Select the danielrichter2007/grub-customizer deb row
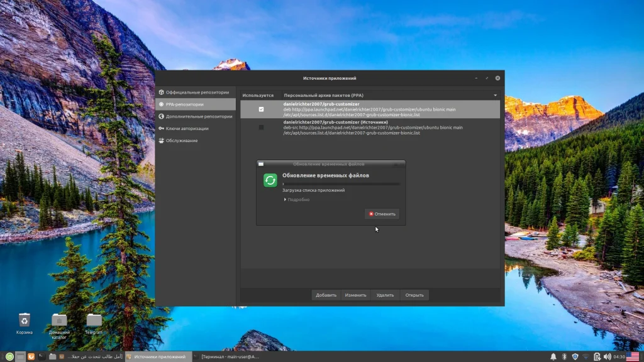 coord(370,109)
